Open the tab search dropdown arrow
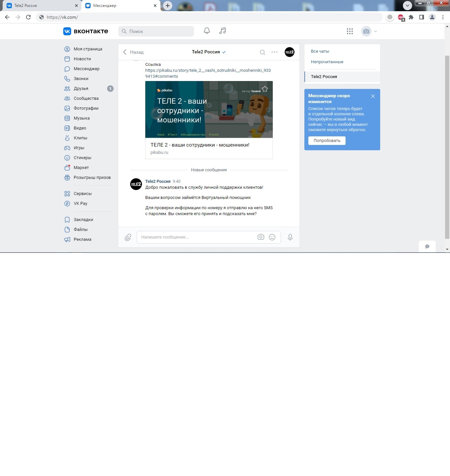This screenshot has width=450, height=476. click(x=408, y=6)
